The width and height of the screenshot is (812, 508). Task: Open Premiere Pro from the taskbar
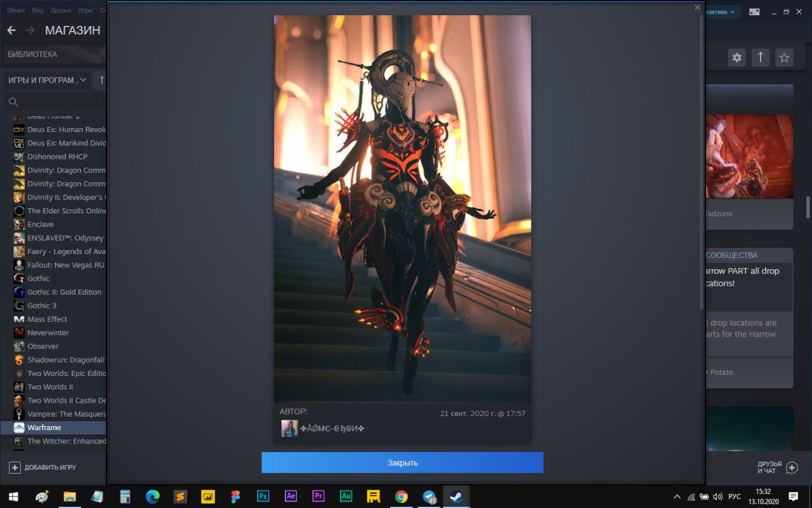(318, 497)
